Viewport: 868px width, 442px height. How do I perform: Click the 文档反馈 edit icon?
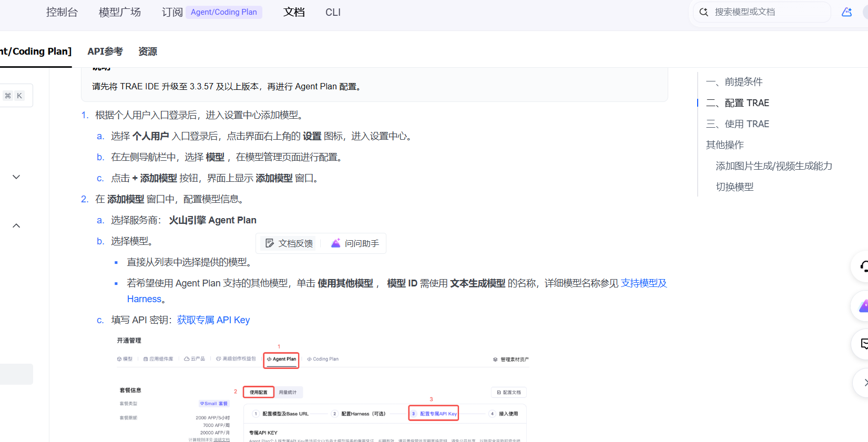coord(270,243)
